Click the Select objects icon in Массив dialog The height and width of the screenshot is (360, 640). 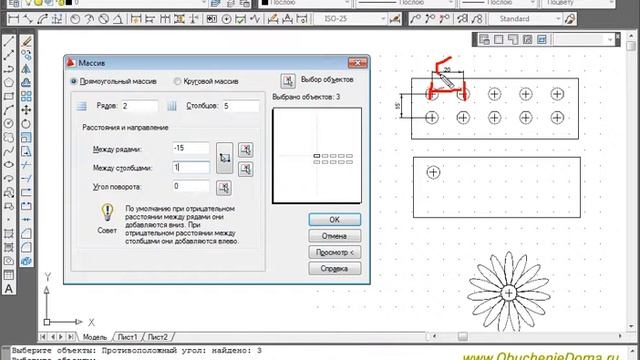point(288,81)
